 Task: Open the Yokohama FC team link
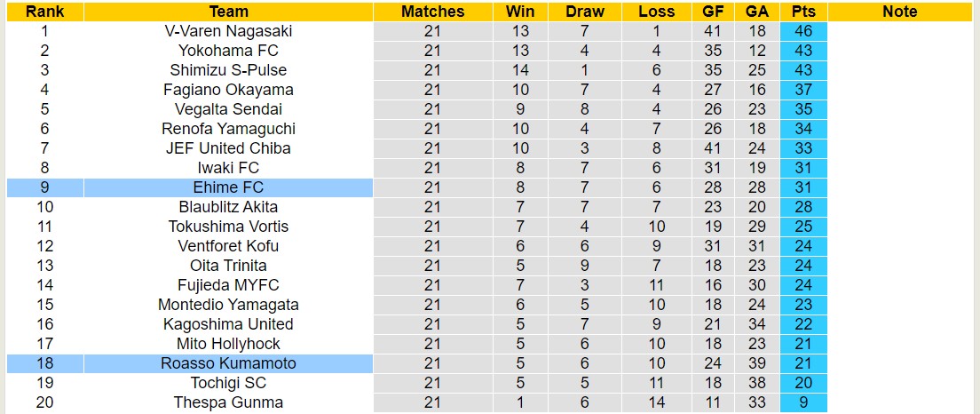pos(228,51)
